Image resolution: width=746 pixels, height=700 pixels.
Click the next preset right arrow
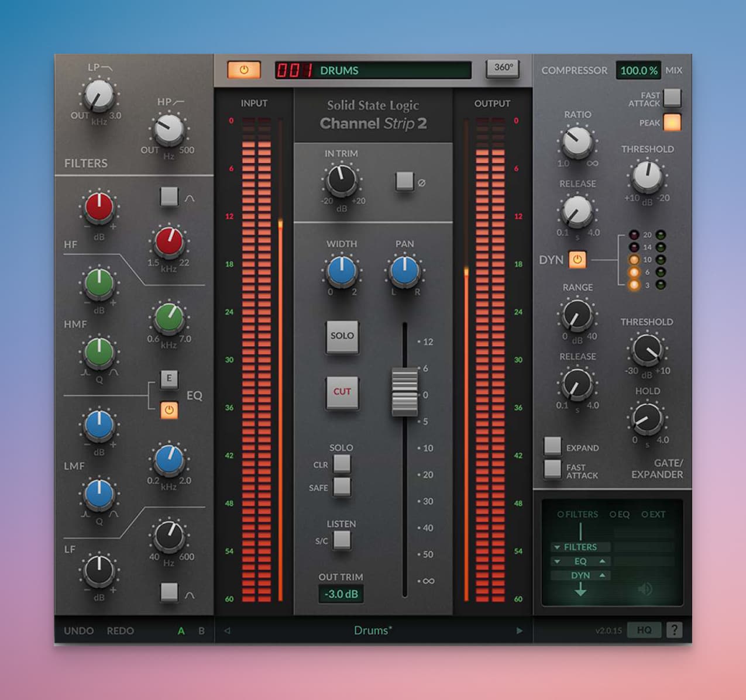click(519, 630)
